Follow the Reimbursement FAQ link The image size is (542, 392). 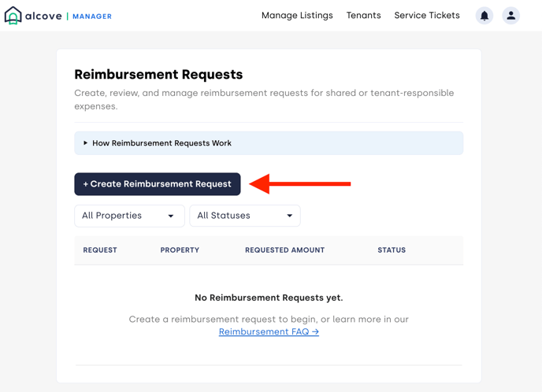tap(269, 332)
